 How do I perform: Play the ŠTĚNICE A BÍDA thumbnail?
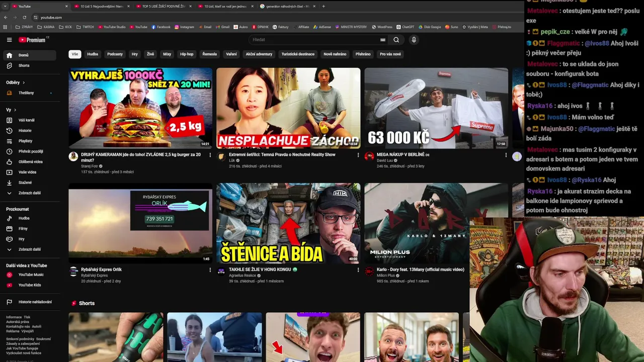(288, 223)
